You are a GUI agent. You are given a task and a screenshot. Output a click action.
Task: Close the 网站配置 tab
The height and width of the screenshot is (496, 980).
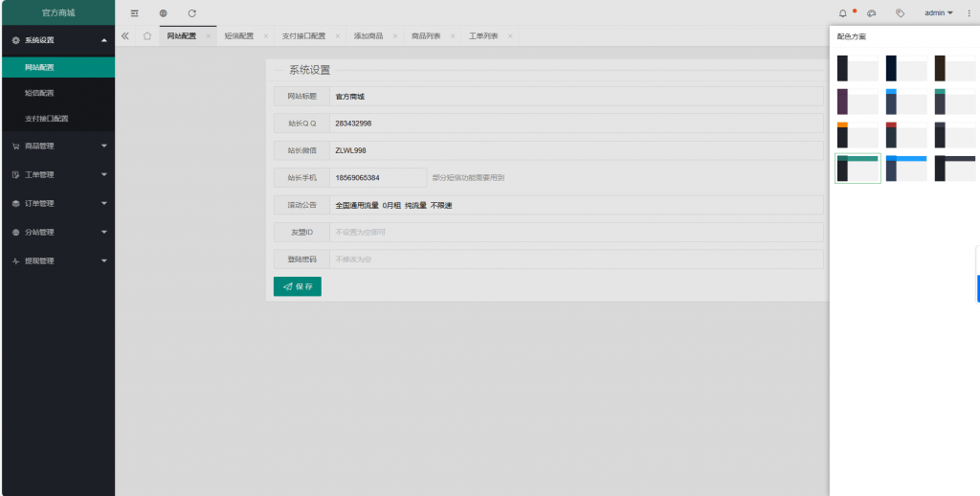pyautogui.click(x=208, y=36)
